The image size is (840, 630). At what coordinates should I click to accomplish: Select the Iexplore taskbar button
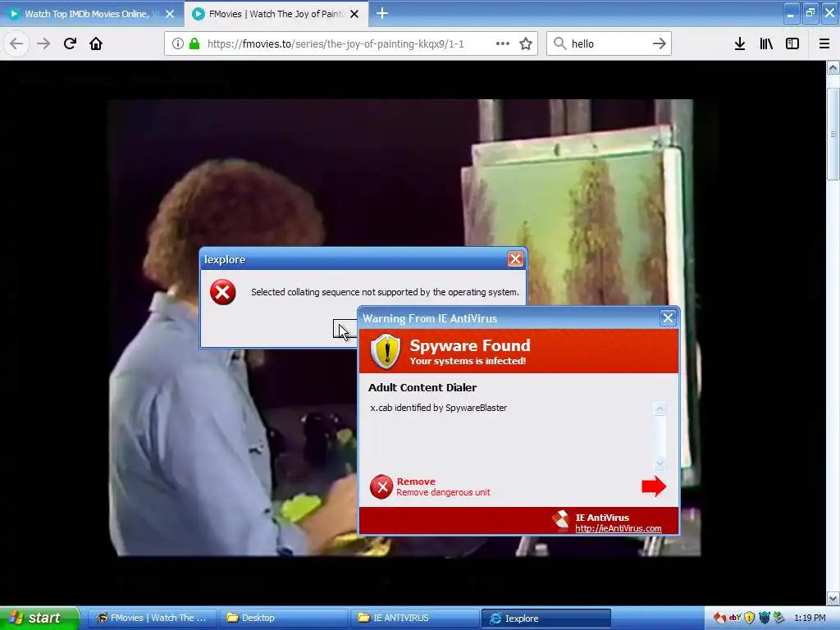(546, 619)
